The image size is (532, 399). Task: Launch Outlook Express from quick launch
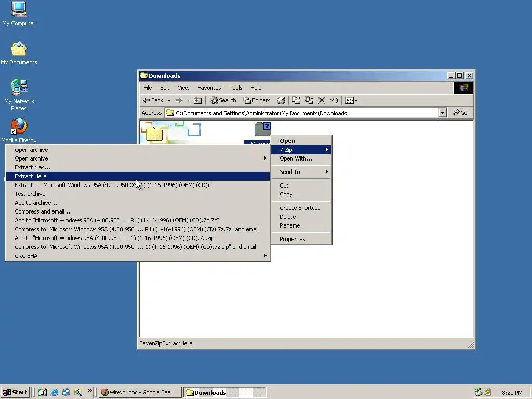tap(66, 393)
